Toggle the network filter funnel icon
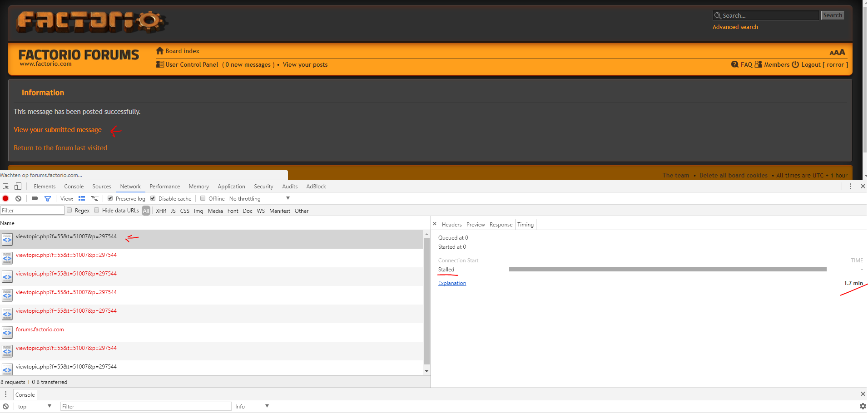 point(48,199)
